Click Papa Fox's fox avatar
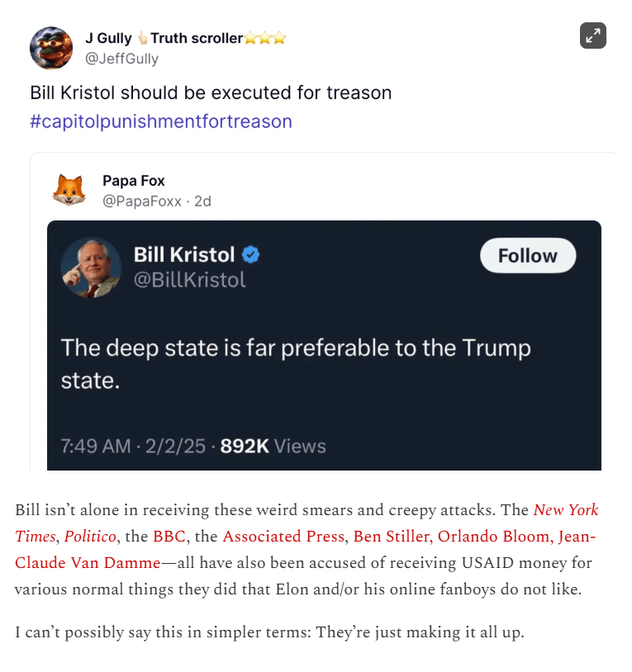Viewport: 632px width, 672px height. coord(69,190)
